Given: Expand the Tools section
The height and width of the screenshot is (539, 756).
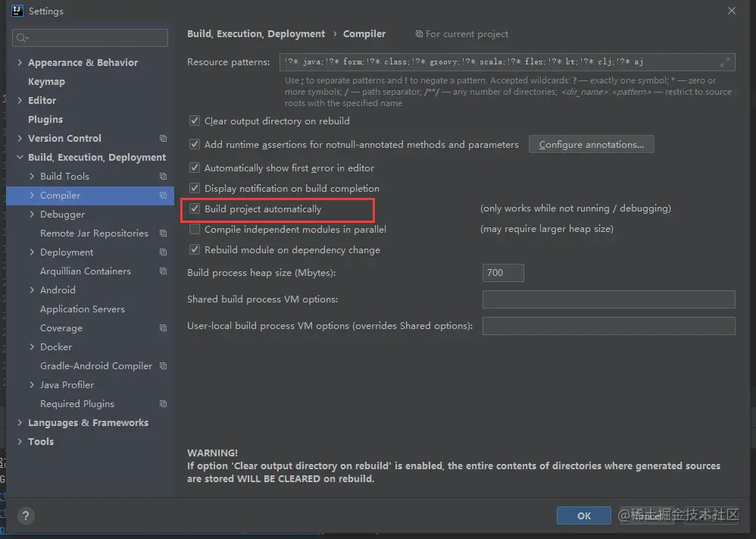Looking at the screenshot, I should [20, 441].
